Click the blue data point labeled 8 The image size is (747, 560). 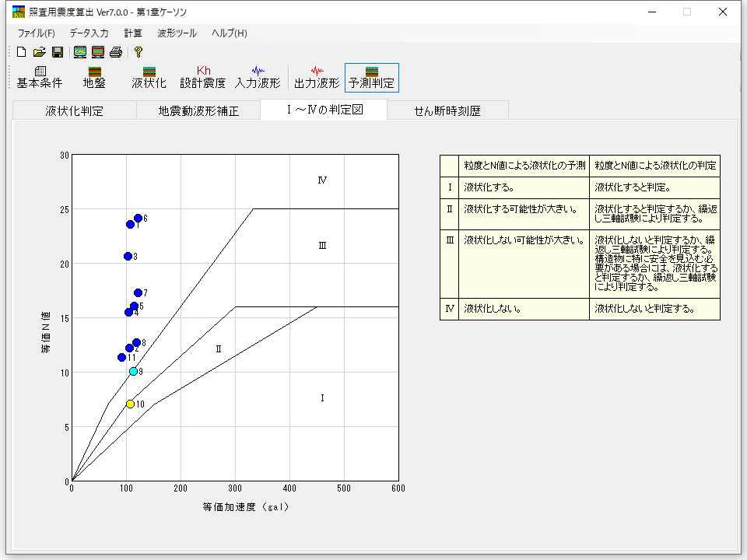pos(137,342)
